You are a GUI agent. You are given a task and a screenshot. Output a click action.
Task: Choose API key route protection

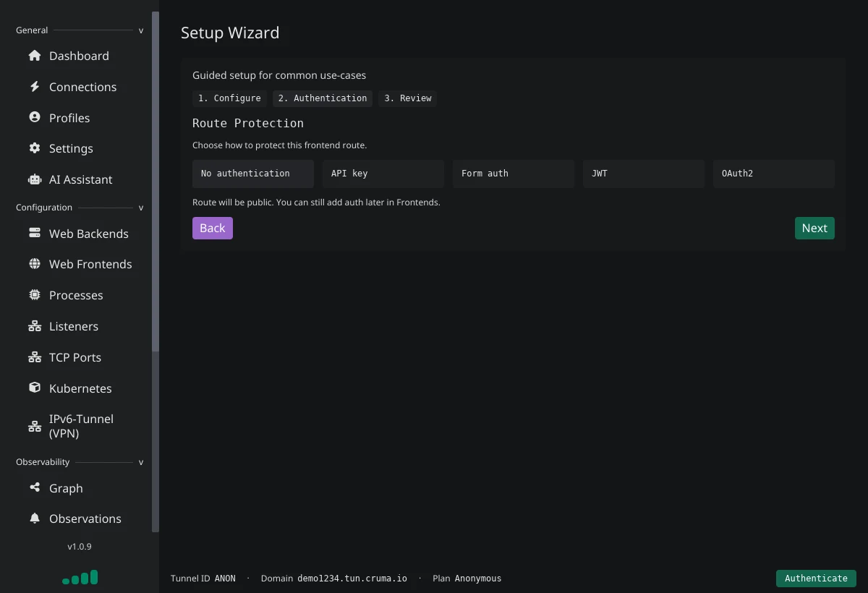(383, 174)
